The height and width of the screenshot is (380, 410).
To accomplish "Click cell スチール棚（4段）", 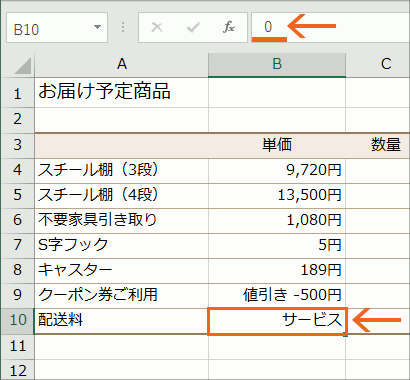I will click(122, 195).
